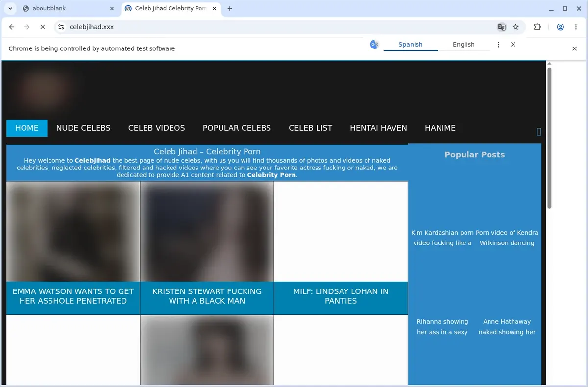Screen dimensions: 588x387
Task: Click the page's vertical scrollbar thumb
Action: (x=549, y=138)
